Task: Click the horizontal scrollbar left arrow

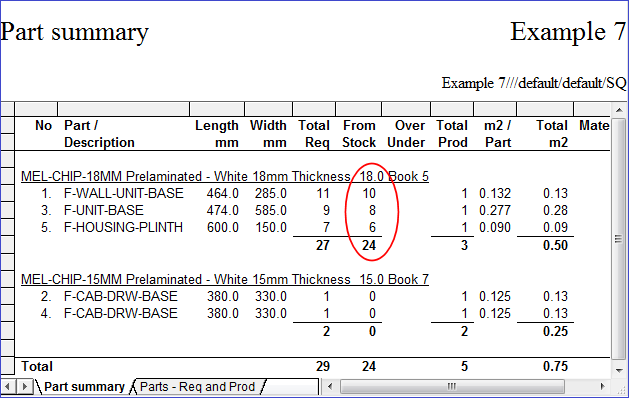Action: point(330,387)
